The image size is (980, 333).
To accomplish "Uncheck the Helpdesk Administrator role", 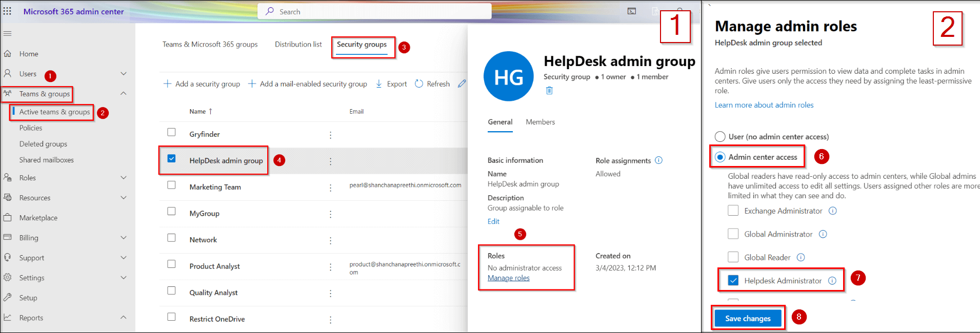I will click(733, 281).
